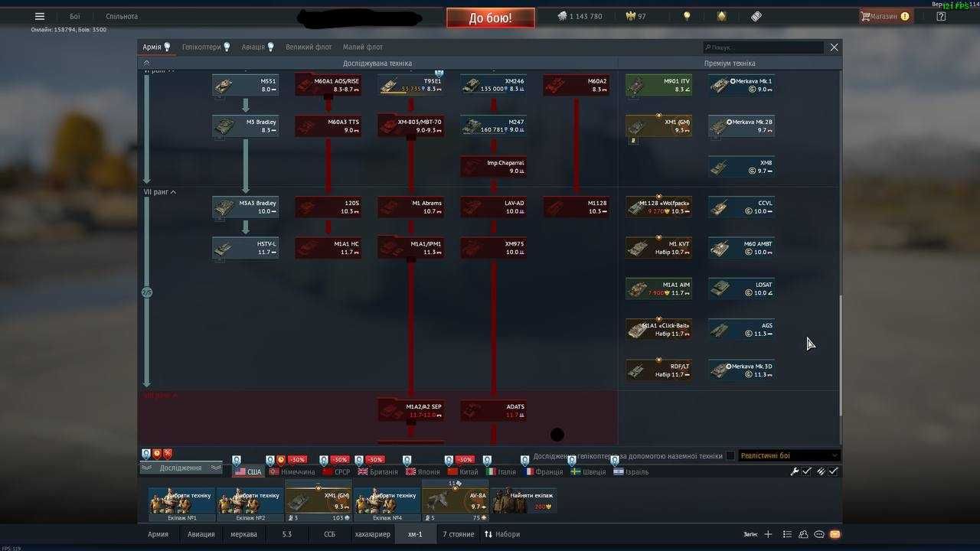Click the wrench icon above crew slots

click(x=795, y=471)
